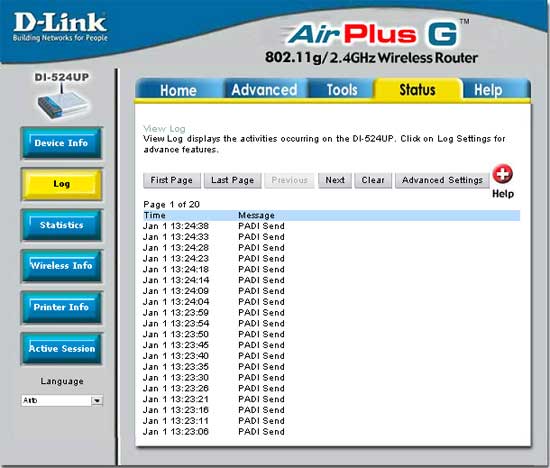Select the Log sidebar button

[x=61, y=184]
